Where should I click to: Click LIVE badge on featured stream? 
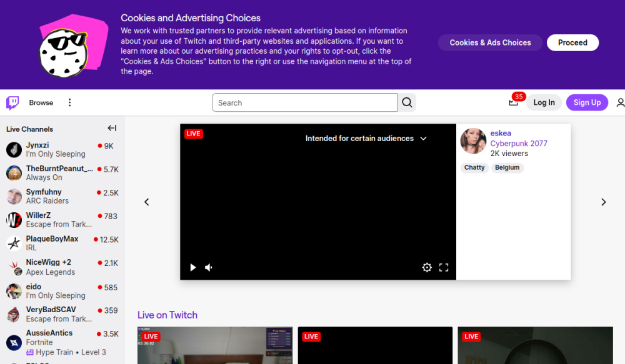[x=193, y=134]
